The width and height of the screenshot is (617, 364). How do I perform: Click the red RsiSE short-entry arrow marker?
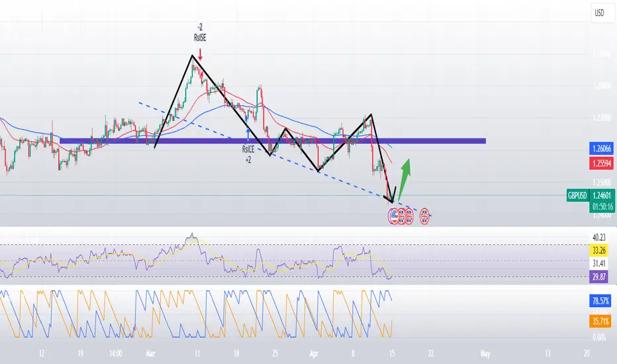coord(201,54)
